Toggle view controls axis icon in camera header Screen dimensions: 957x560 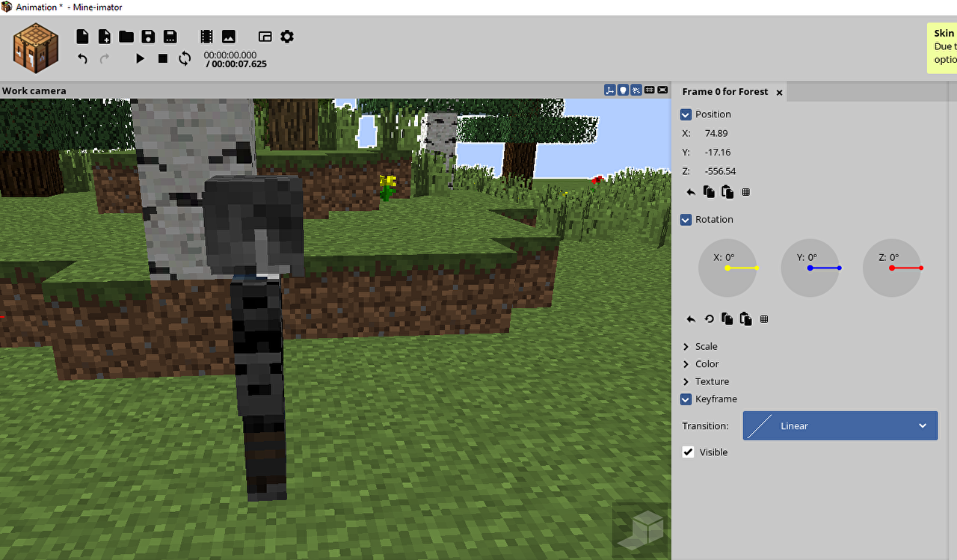(x=610, y=90)
